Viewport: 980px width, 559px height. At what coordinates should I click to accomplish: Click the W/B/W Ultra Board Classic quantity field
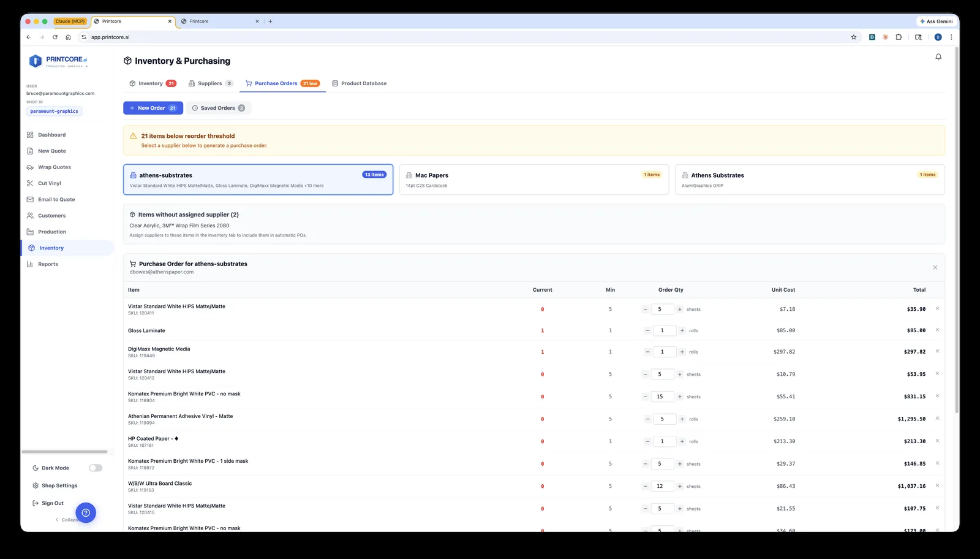tap(662, 486)
